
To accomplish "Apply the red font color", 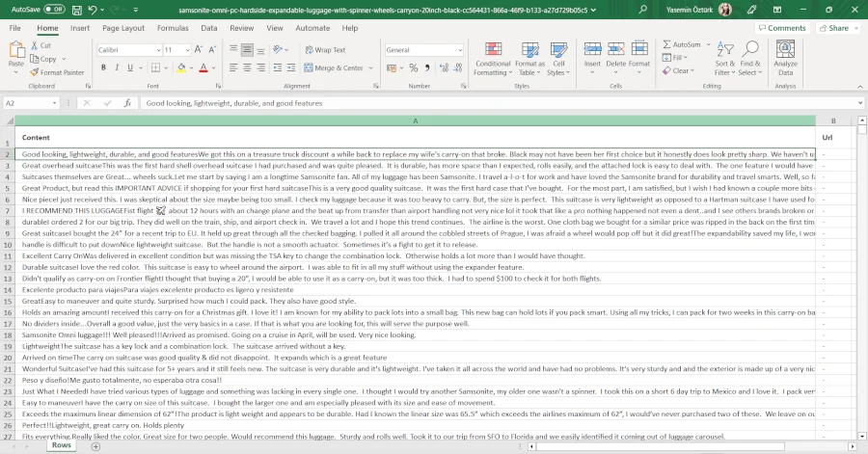I will coord(203,67).
